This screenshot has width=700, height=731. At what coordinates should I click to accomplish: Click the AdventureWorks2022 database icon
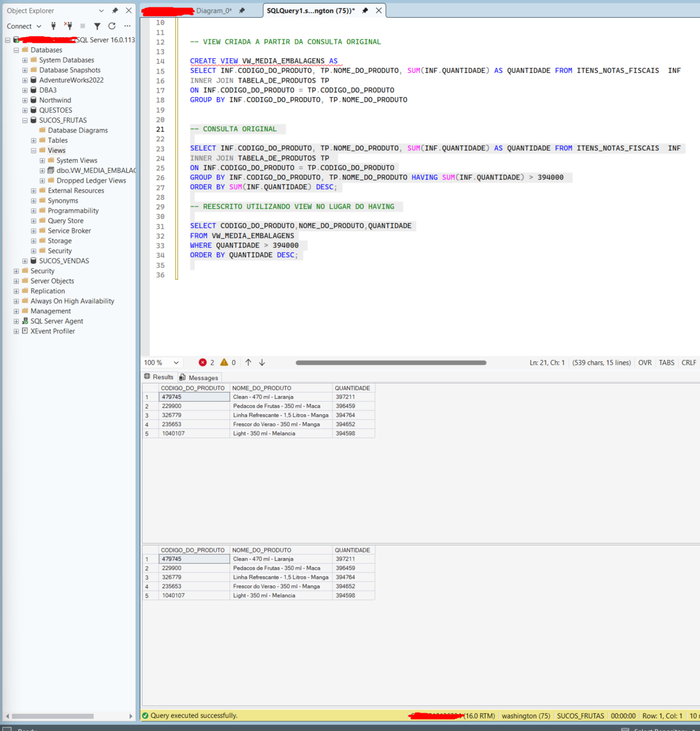click(x=34, y=80)
